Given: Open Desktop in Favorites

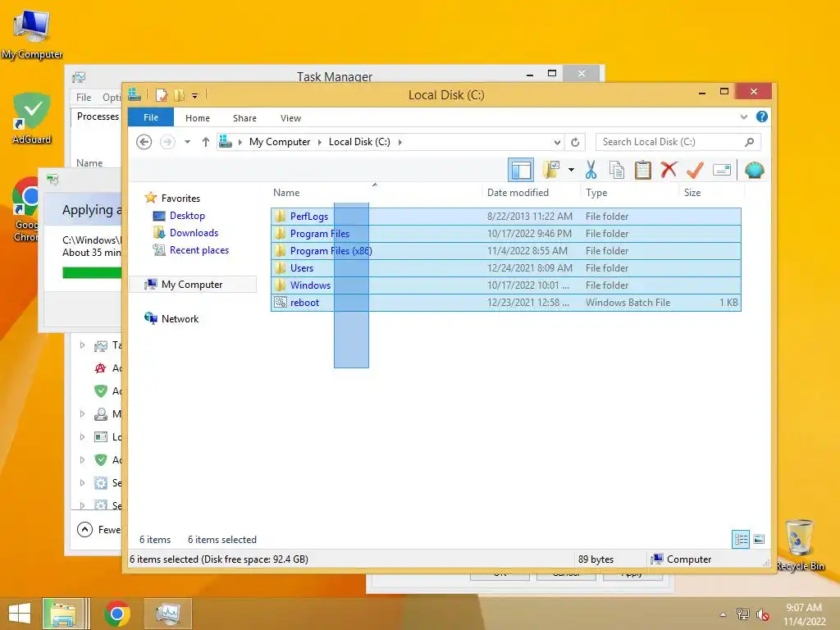Looking at the screenshot, I should tap(187, 216).
